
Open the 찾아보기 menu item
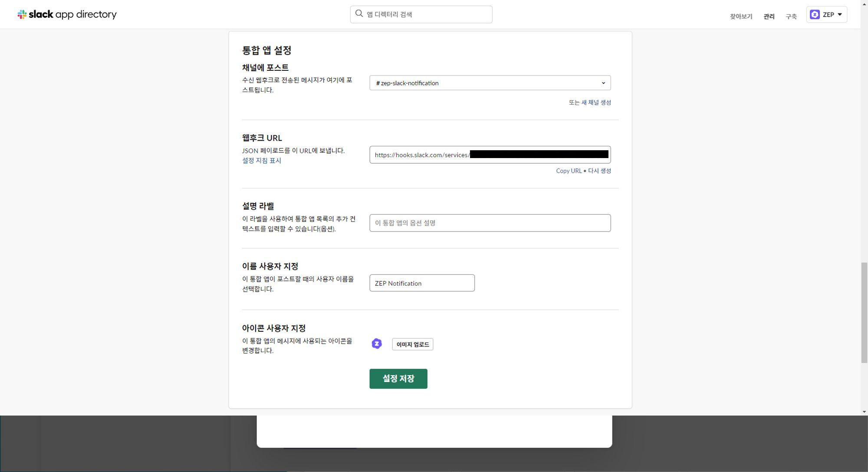(741, 17)
